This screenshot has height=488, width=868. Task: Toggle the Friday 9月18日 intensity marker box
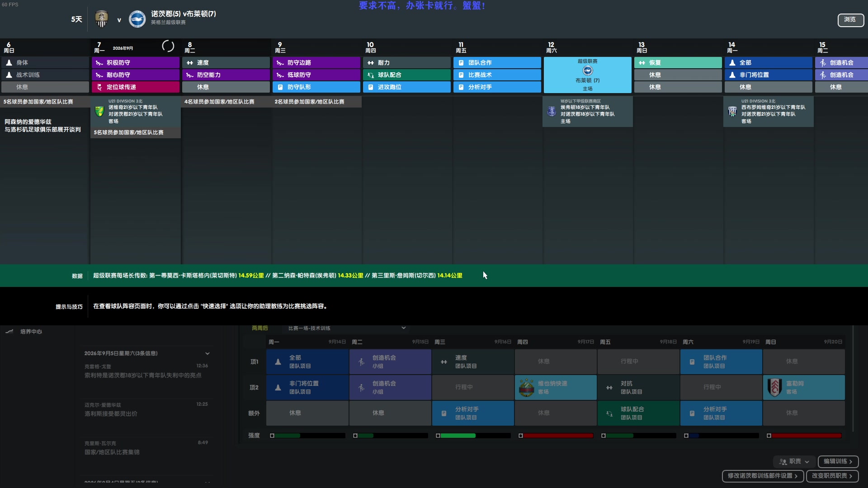(604, 436)
